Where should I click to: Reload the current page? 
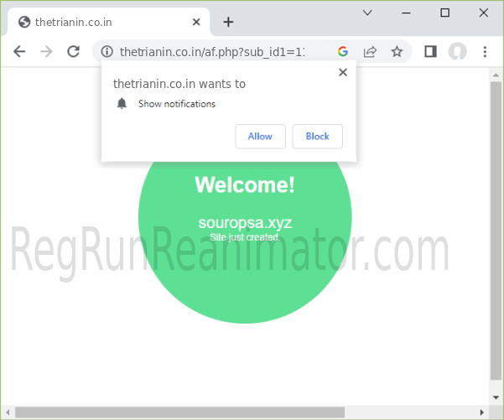point(73,51)
